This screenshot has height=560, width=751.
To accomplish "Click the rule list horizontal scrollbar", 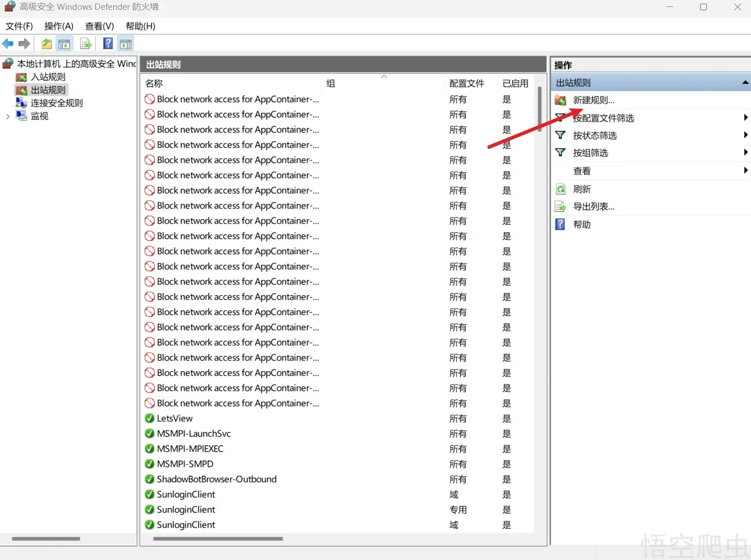I will pyautogui.click(x=218, y=539).
